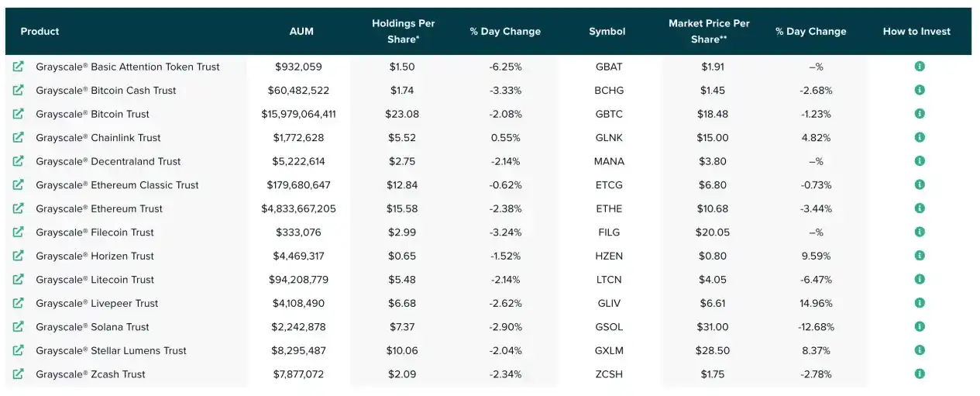Screen dimensions: 980x396
Task: Click info icon in Litecoin Trust row
Action: pos(920,279)
